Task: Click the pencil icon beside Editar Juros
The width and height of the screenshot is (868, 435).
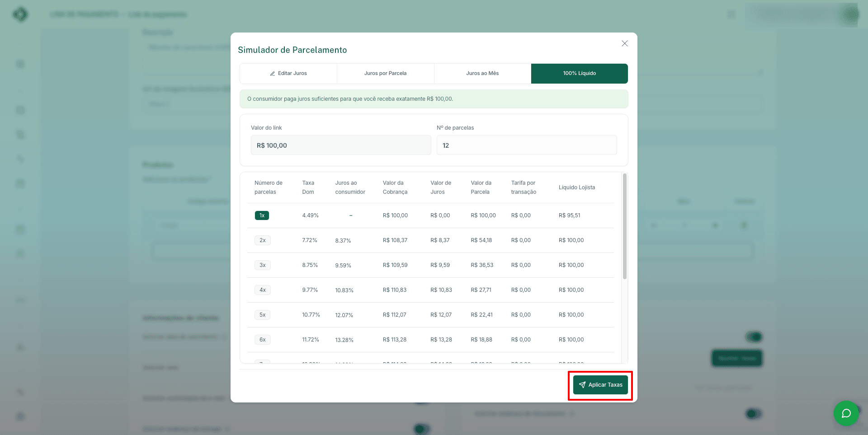Action: [x=273, y=74]
